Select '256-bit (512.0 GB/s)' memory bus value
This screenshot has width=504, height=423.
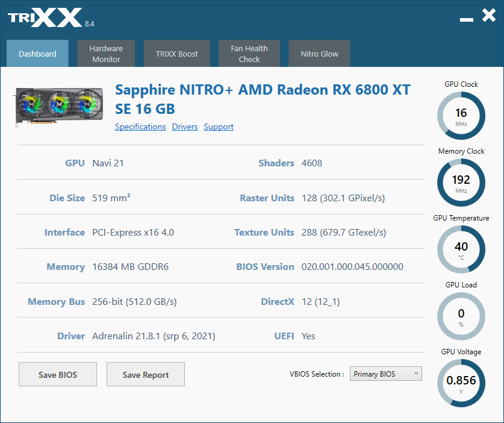pos(134,302)
